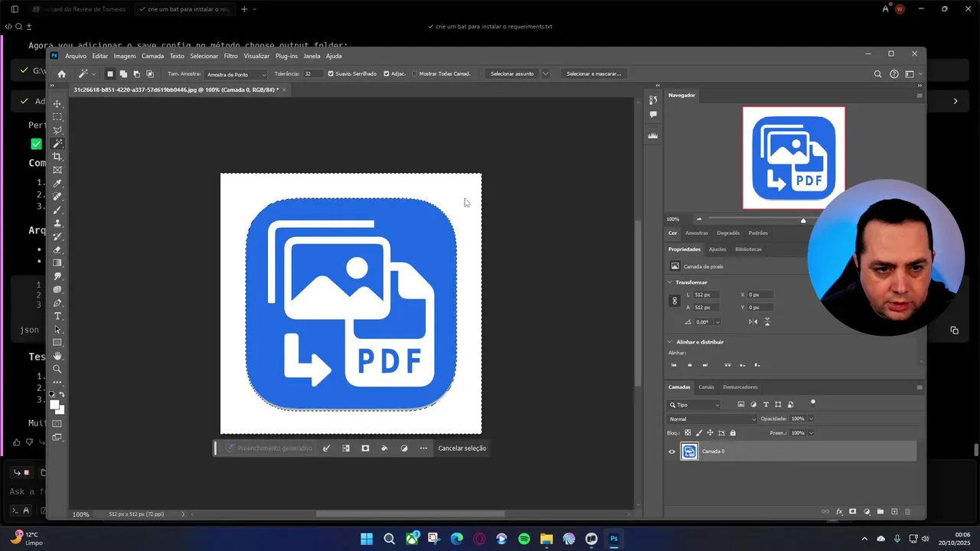Click the foreground color swatch
980x551 pixels.
(x=54, y=405)
